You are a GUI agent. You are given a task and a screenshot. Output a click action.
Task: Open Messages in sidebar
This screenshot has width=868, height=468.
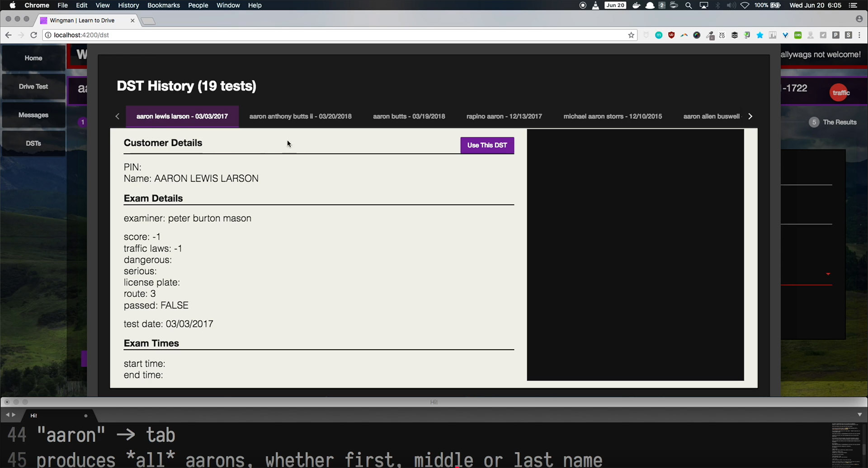[33, 115]
